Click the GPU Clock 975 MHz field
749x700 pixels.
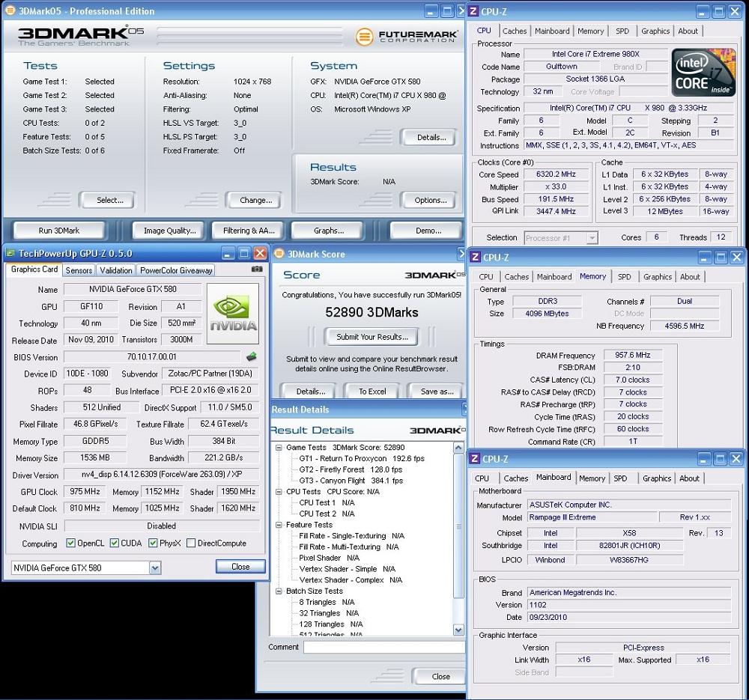point(85,491)
